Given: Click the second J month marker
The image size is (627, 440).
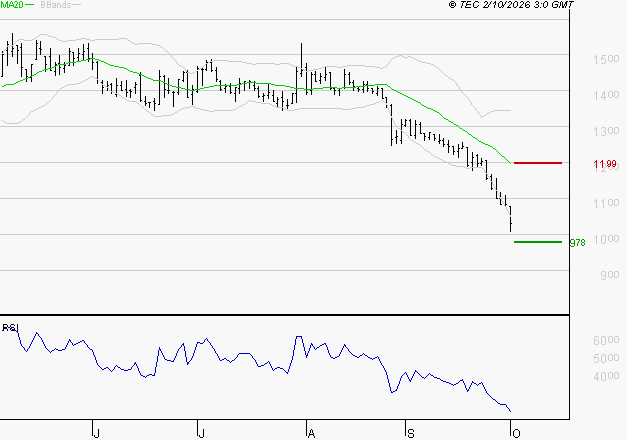Looking at the screenshot, I should point(202,433).
